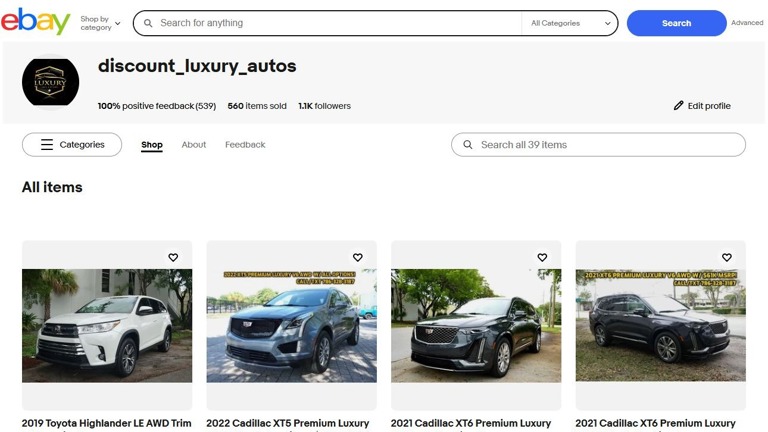
Task: Expand the Shop by category menu
Action: coord(100,23)
